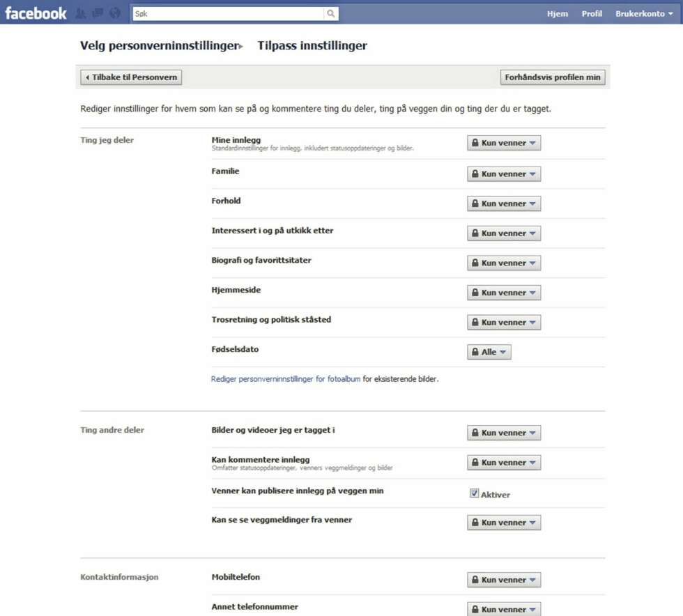Viewport: 683px width, 616px height.
Task: Click the Facebook logo
Action: pyautogui.click(x=36, y=13)
